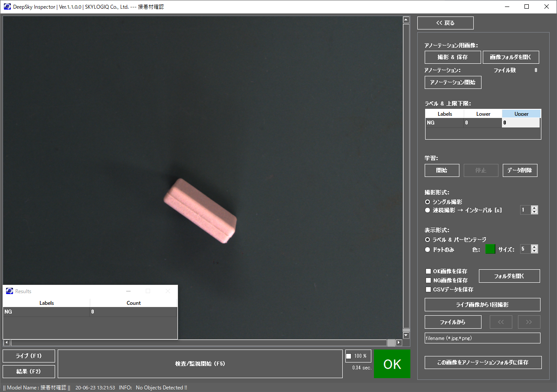Enable NG画像を保存 checkbox
The width and height of the screenshot is (557, 392).
coord(429,281)
